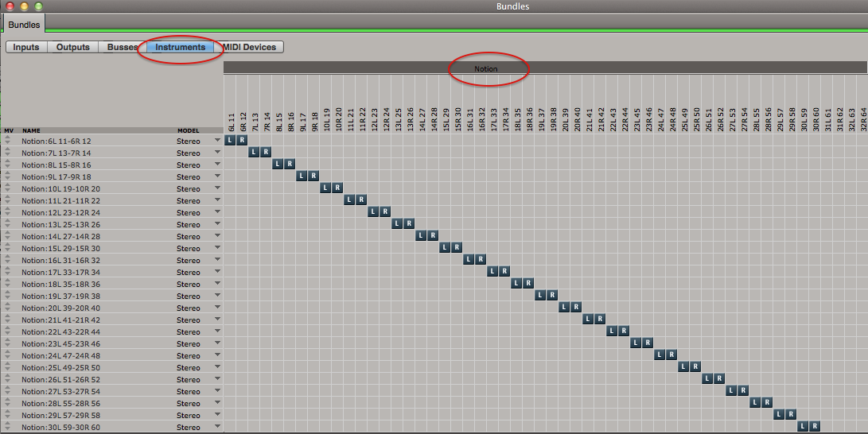The width and height of the screenshot is (868, 434).
Task: Open Model dropdown for Notion:13L 25-13R 26
Action: click(217, 224)
